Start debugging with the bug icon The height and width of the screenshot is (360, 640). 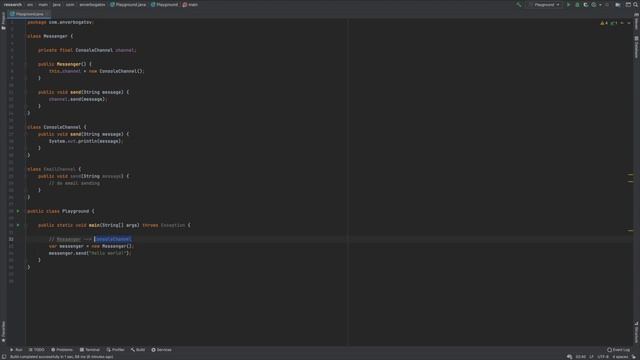(x=577, y=4)
